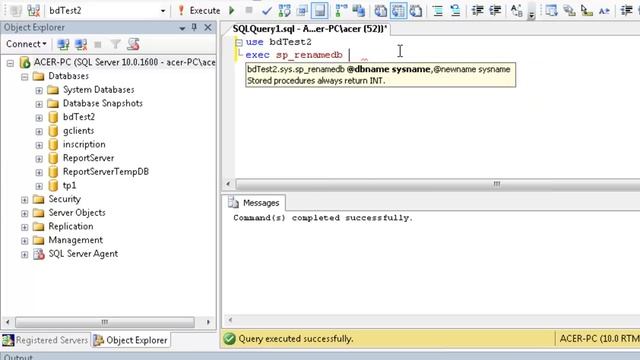Open the Messages results tab
640x360 pixels.
pos(254,203)
